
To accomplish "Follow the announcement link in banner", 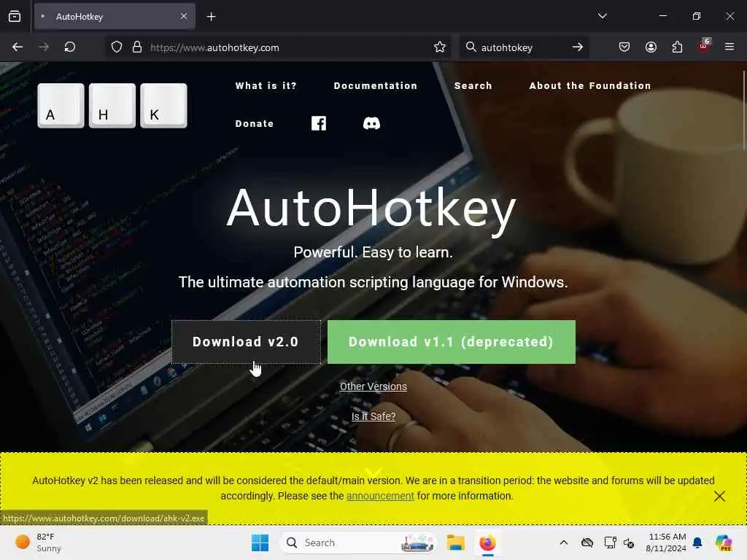I will click(x=380, y=496).
